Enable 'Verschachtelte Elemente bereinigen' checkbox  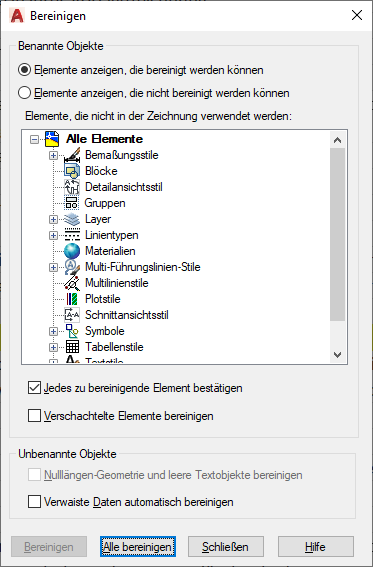click(x=34, y=416)
